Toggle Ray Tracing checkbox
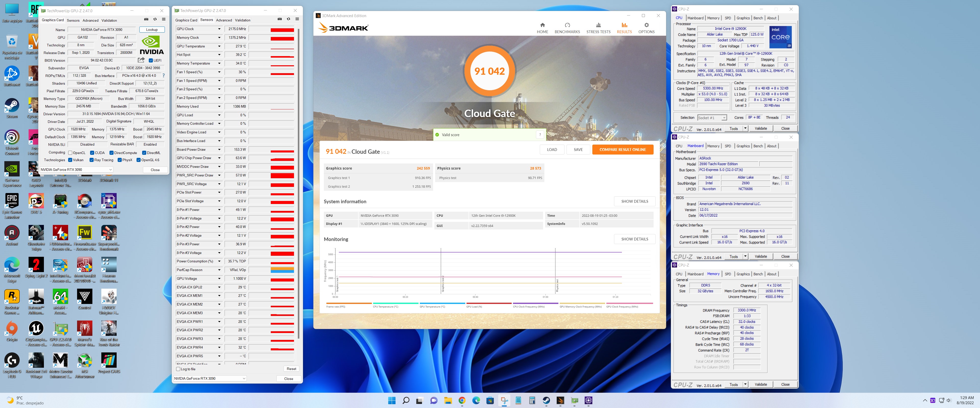This screenshot has width=980, height=408. [92, 160]
